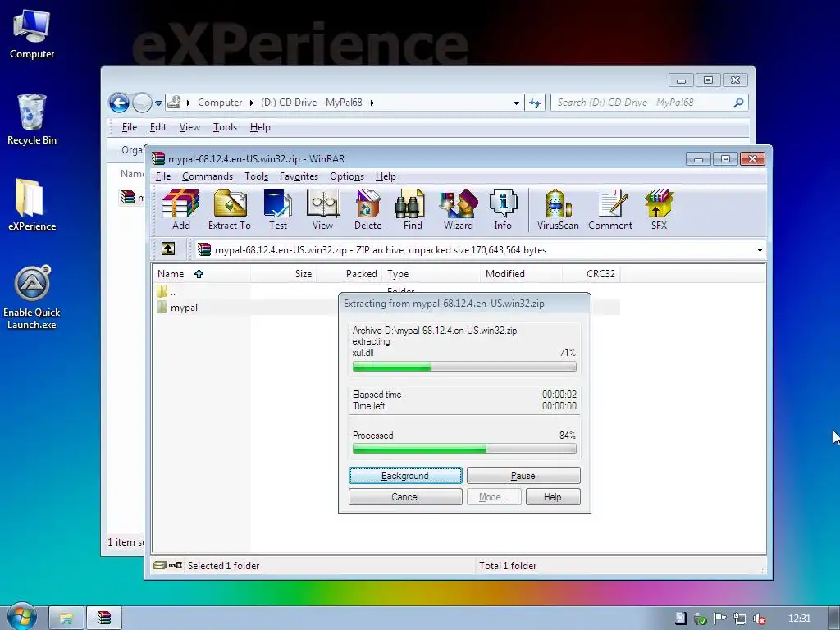Expand the arrow after CD Drive in the breadcrumb
Image resolution: width=840 pixels, height=630 pixels.
point(372,103)
